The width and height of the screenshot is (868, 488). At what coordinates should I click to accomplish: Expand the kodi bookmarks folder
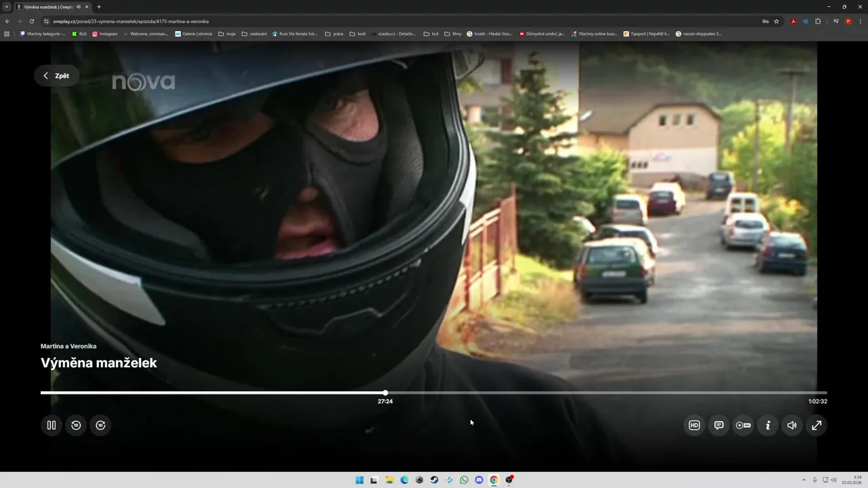(x=357, y=33)
